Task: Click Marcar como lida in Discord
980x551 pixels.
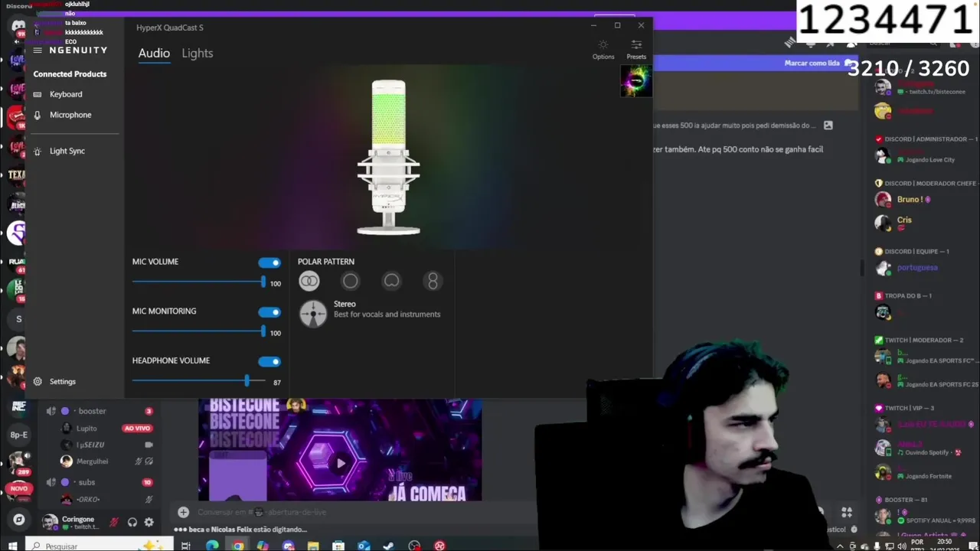Action: [812, 64]
